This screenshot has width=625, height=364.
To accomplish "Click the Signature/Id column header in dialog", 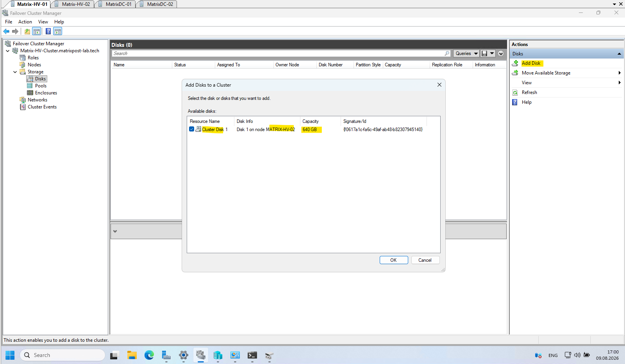I will coord(384,121).
